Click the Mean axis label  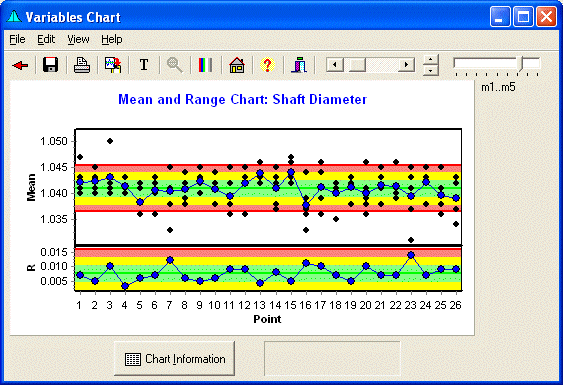pos(31,187)
